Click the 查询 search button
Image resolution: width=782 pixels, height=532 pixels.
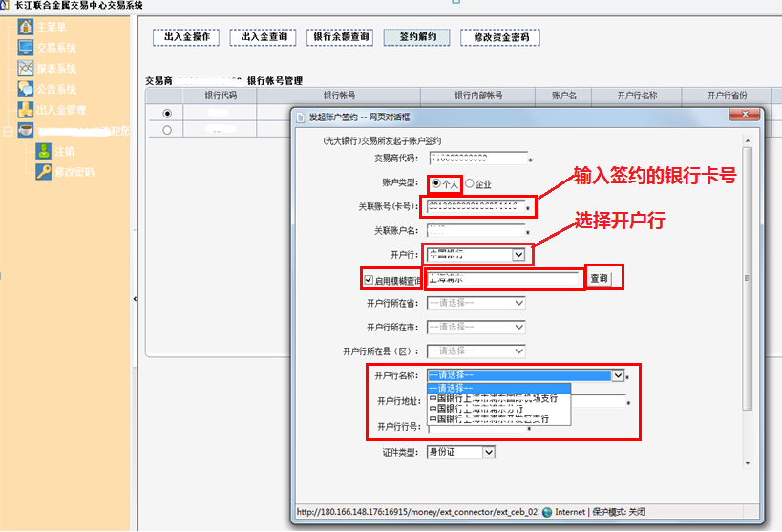[598, 279]
